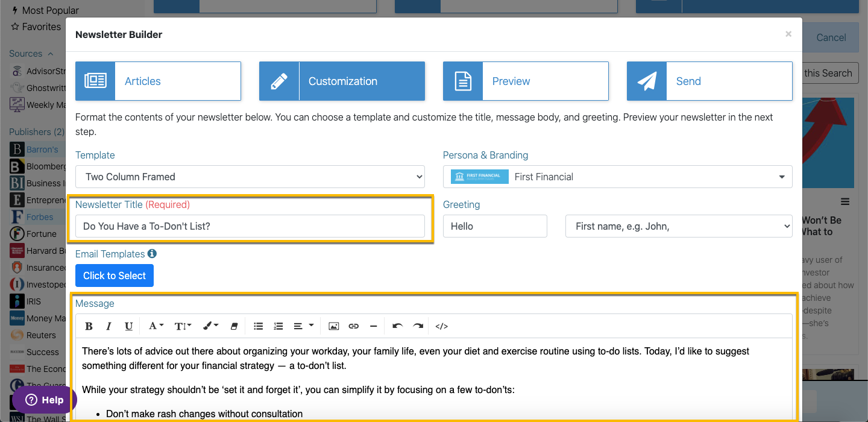Open the Preview step
The image size is (868, 422).
coord(526,81)
